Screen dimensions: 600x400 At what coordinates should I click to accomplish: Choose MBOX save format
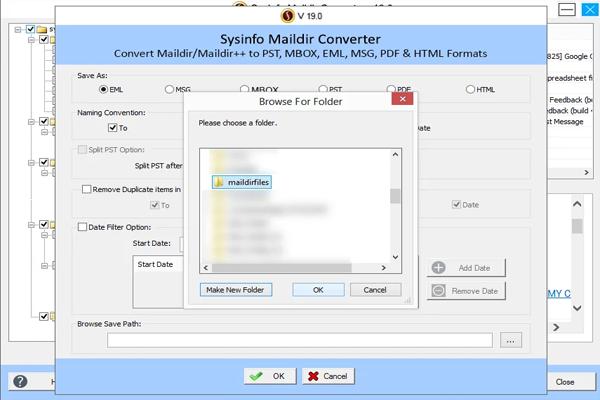pos(244,89)
